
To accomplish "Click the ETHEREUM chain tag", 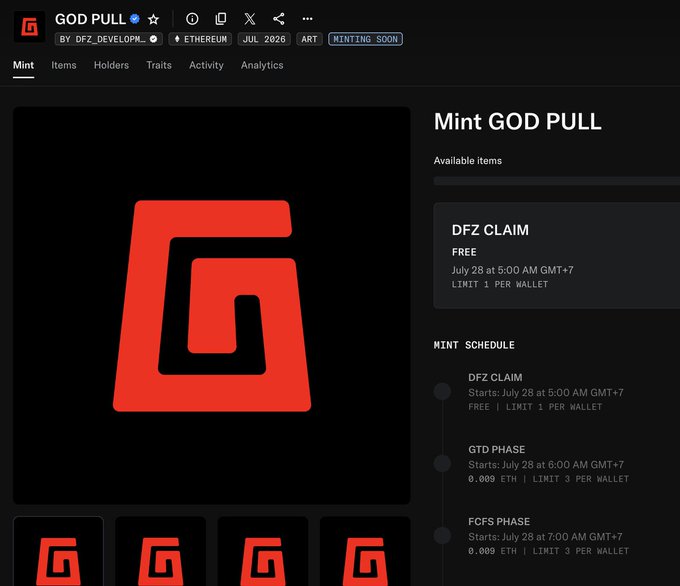I will coord(200,39).
